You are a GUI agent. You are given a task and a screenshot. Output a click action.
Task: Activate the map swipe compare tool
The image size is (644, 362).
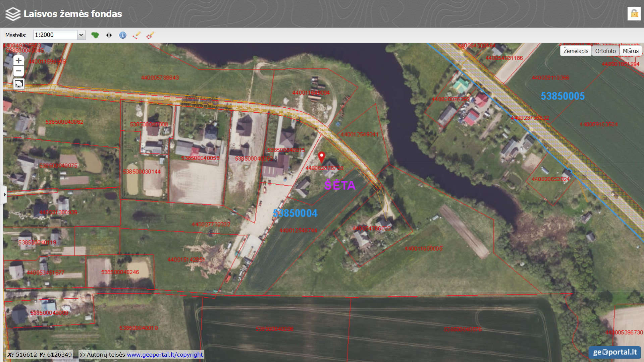[x=109, y=35]
